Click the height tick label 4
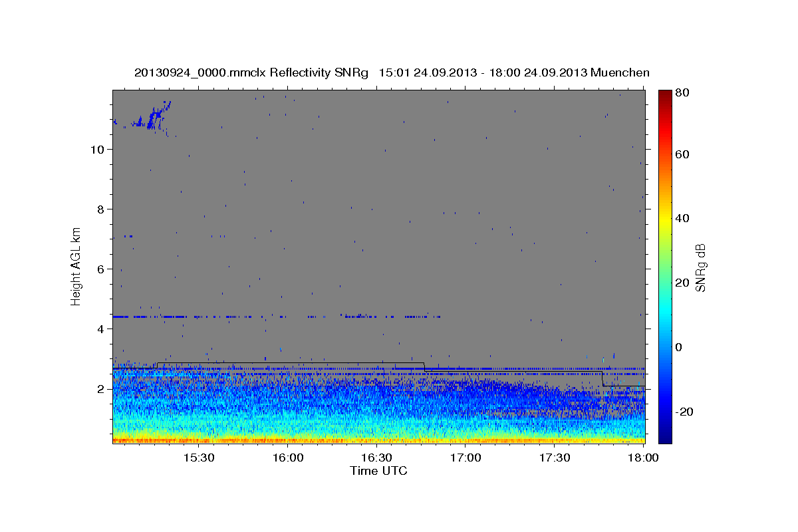Screen dimensions: 798x532 click(x=101, y=329)
